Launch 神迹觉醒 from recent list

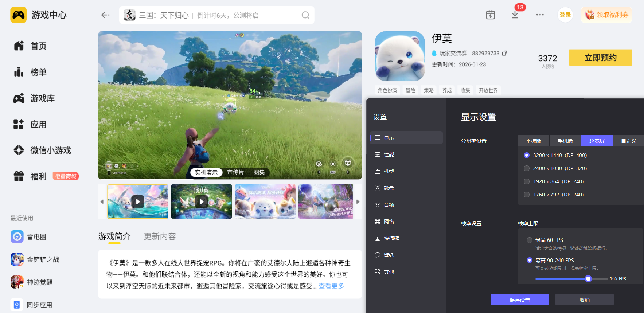(x=32, y=282)
